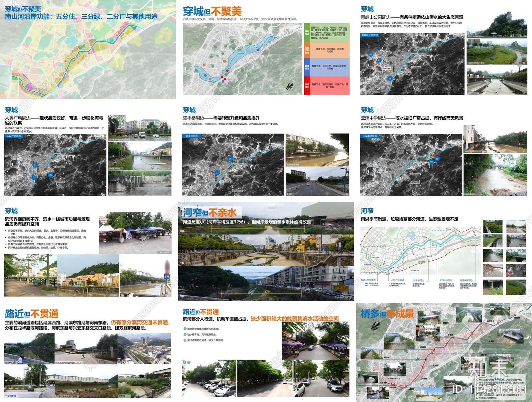Select map marker 01 on the 青蛙山公园周边 map
The image size is (532, 402).
point(379,60)
